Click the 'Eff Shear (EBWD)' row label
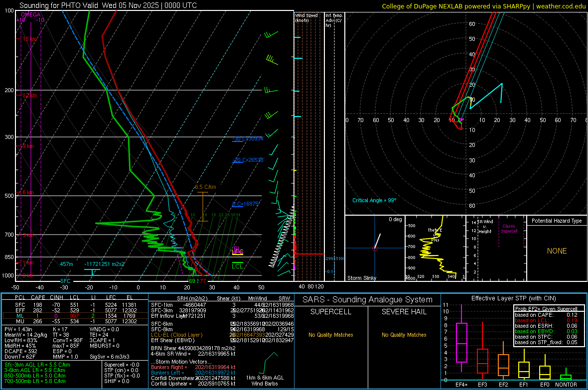This screenshot has height=390, width=588. (x=173, y=340)
